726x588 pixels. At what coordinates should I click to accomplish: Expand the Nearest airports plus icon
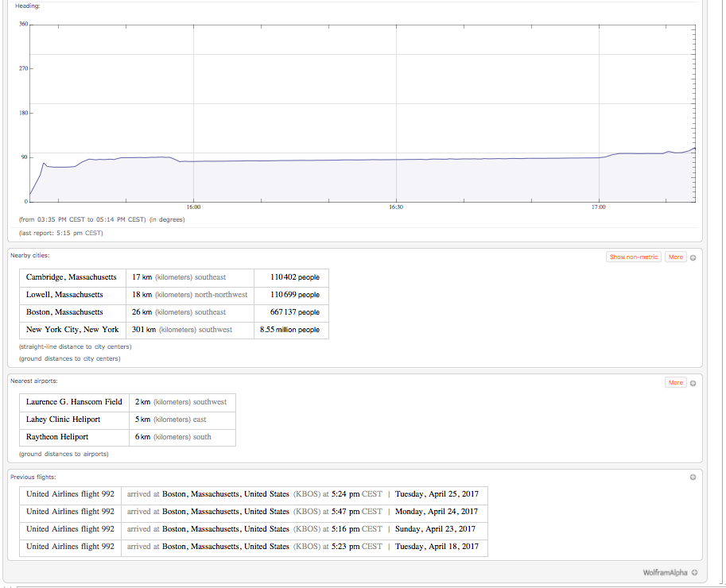[693, 383]
